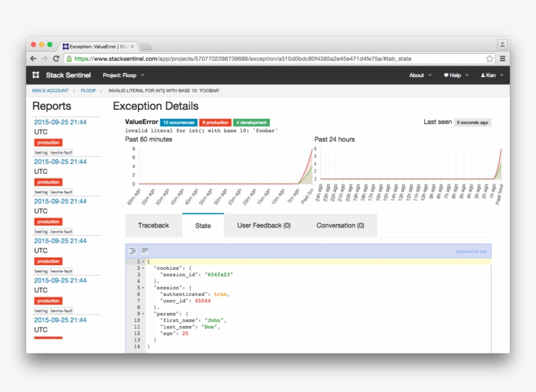The width and height of the screenshot is (536, 392).
Task: Close the Exception: ValueError browser tab
Action: coord(132,46)
